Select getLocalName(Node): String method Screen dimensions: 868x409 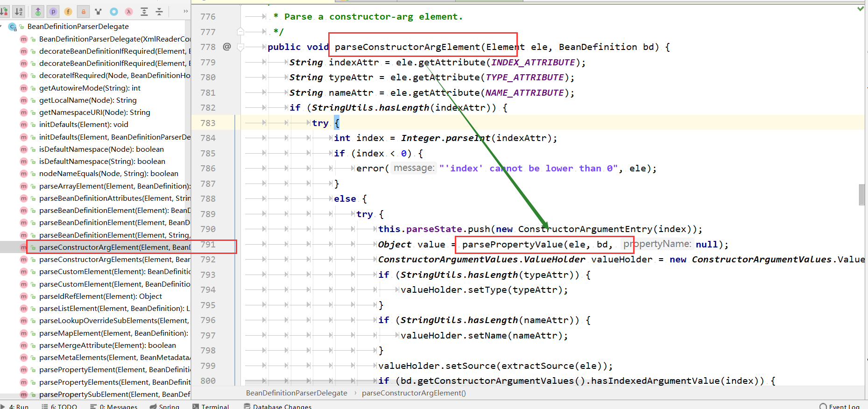click(88, 100)
